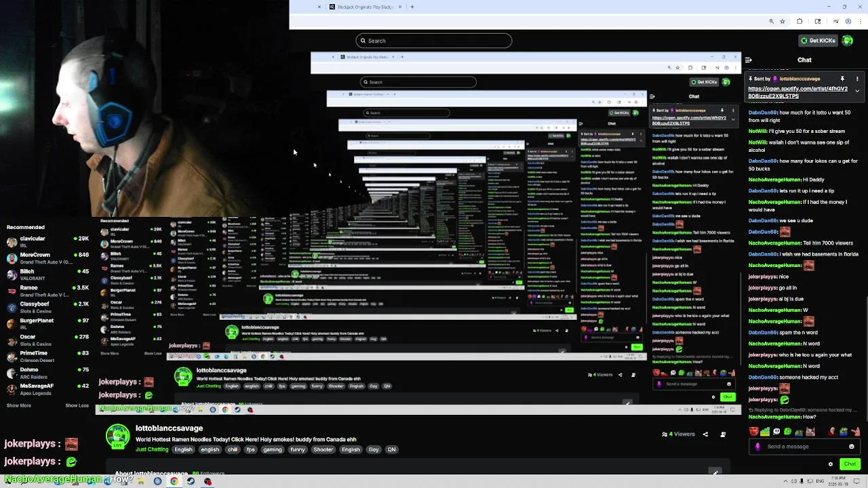The width and height of the screenshot is (868, 488).
Task: Expand the pinned message chevron
Action: point(857,91)
